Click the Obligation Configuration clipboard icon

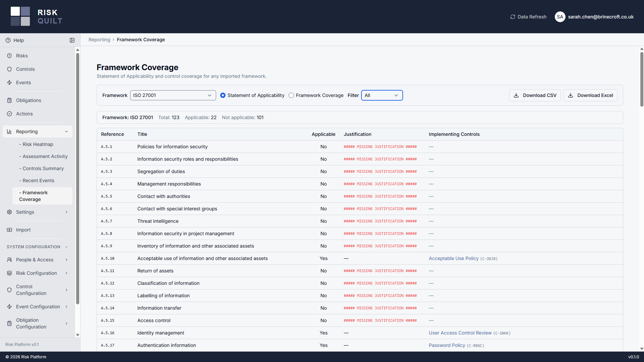(x=9, y=323)
